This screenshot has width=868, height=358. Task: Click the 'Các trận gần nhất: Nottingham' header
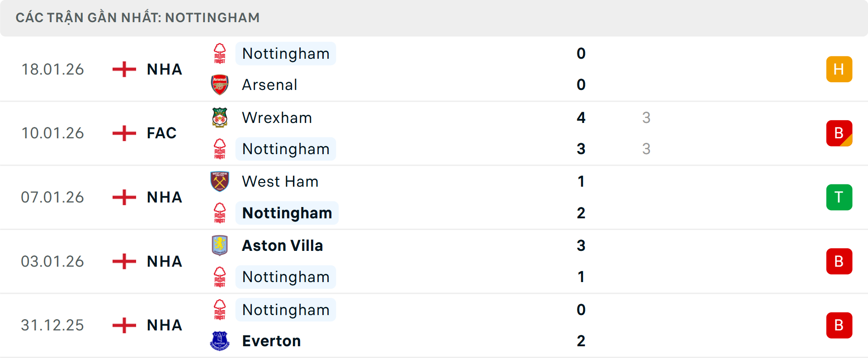coord(137,18)
